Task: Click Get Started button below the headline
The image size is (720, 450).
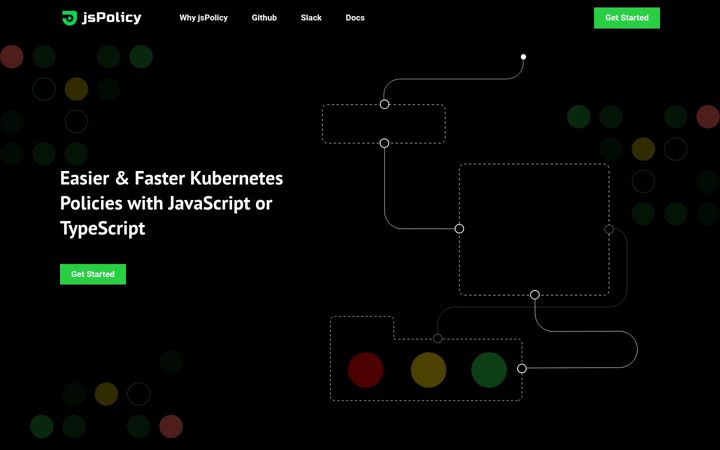Action: click(x=93, y=274)
